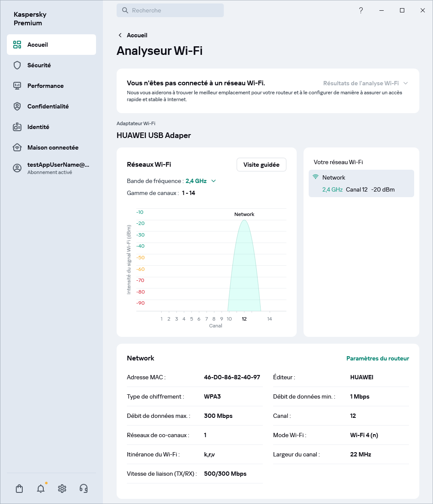Click the help question mark icon
This screenshot has height=504, width=433.
point(361,10)
